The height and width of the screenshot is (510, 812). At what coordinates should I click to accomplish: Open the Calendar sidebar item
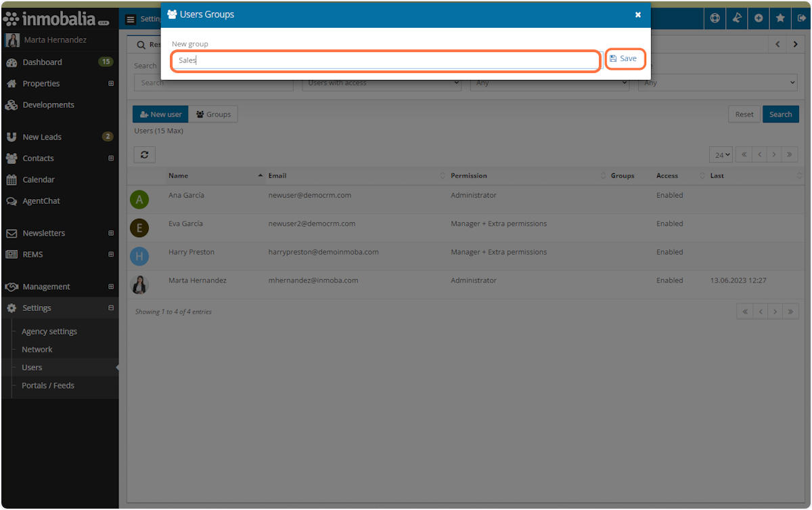pos(39,179)
